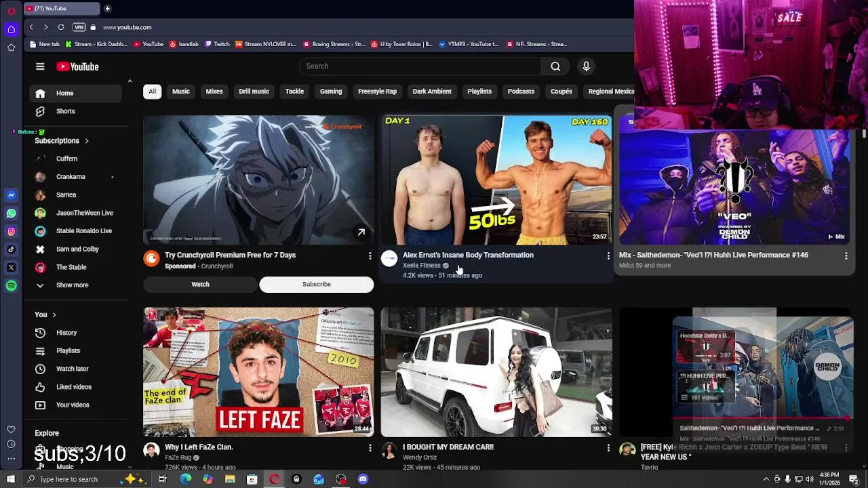Select the All filter chip
The height and width of the screenshot is (488, 868).
pyautogui.click(x=152, y=91)
